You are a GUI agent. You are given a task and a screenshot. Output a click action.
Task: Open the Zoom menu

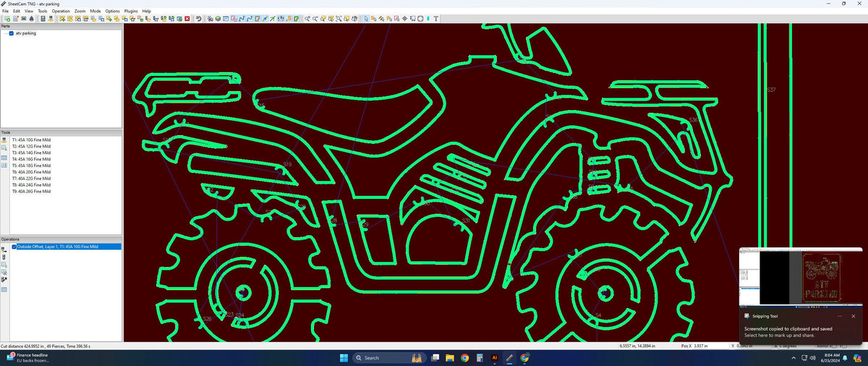[x=80, y=12]
